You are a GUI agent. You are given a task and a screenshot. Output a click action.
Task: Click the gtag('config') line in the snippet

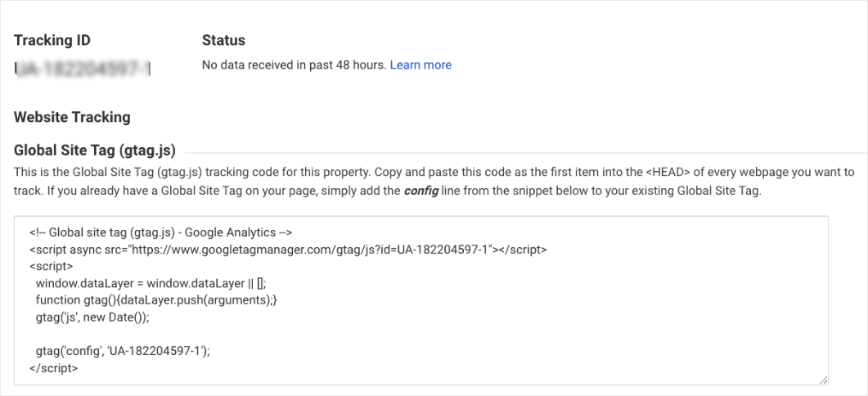[123, 351]
